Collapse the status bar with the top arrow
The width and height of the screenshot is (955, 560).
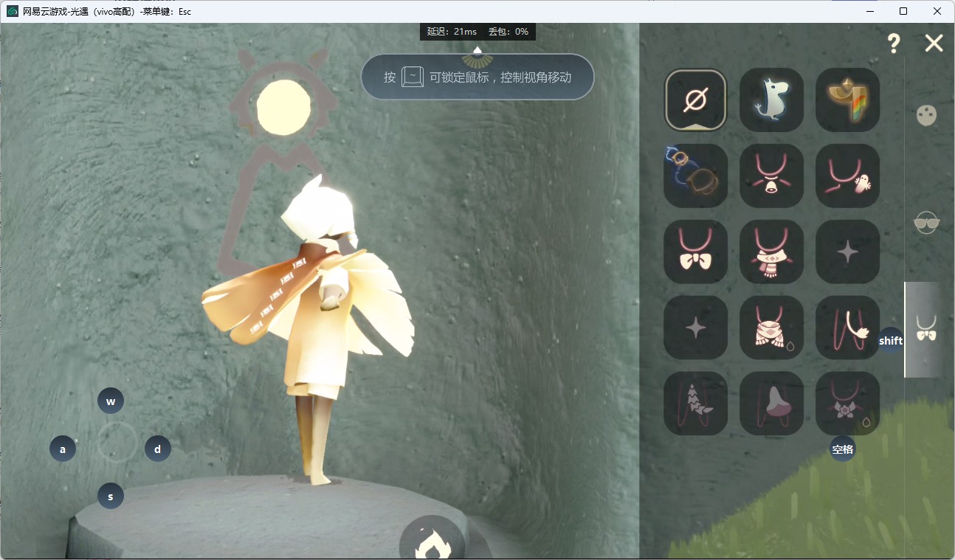[477, 50]
